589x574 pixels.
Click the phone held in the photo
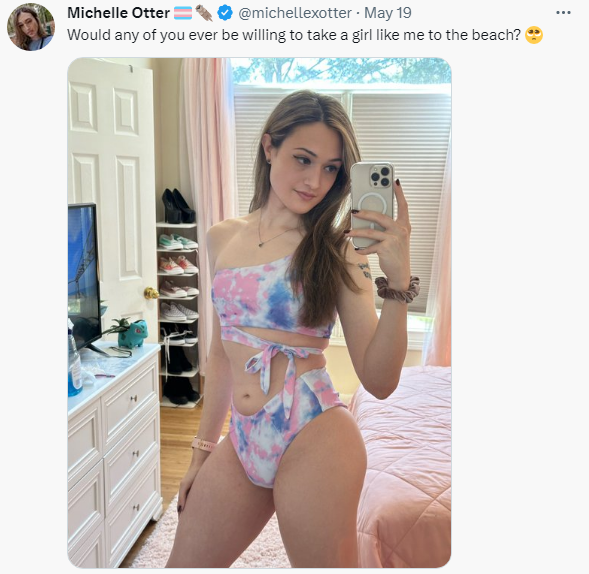click(x=372, y=205)
